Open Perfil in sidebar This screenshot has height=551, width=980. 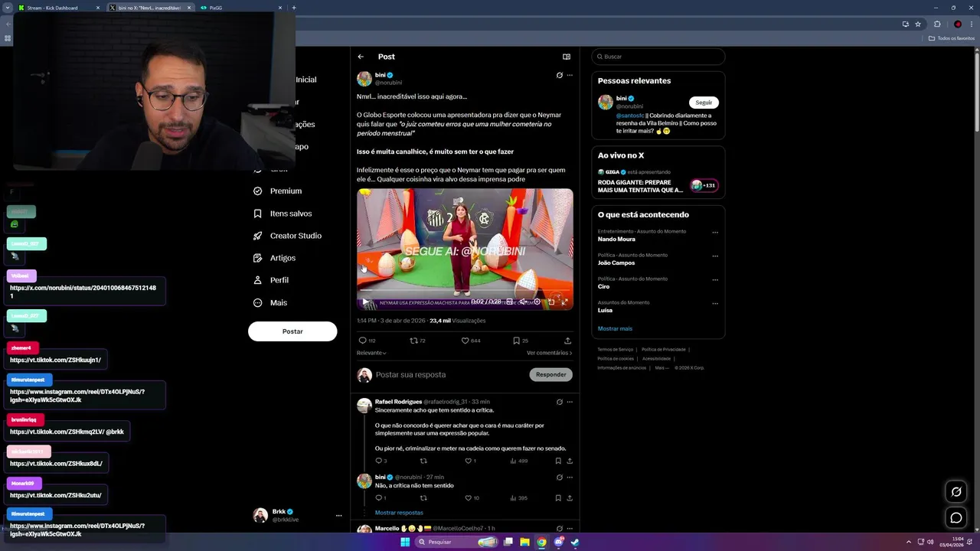pos(270,280)
